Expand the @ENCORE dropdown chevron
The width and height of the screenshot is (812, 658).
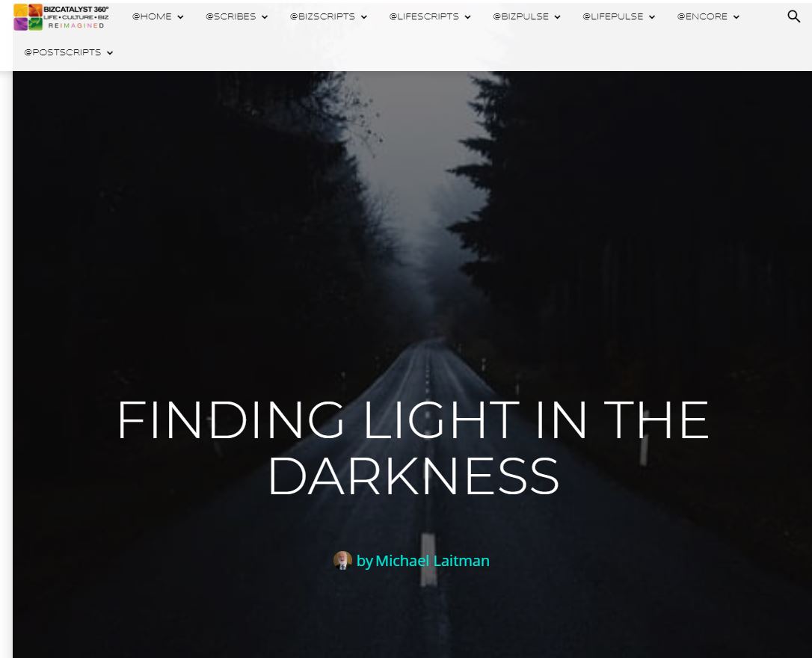click(x=736, y=17)
